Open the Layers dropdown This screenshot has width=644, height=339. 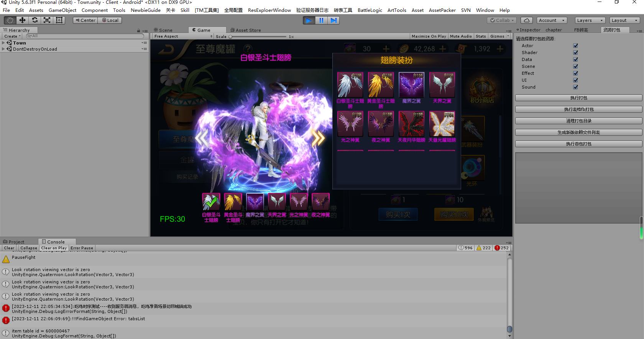(x=590, y=20)
